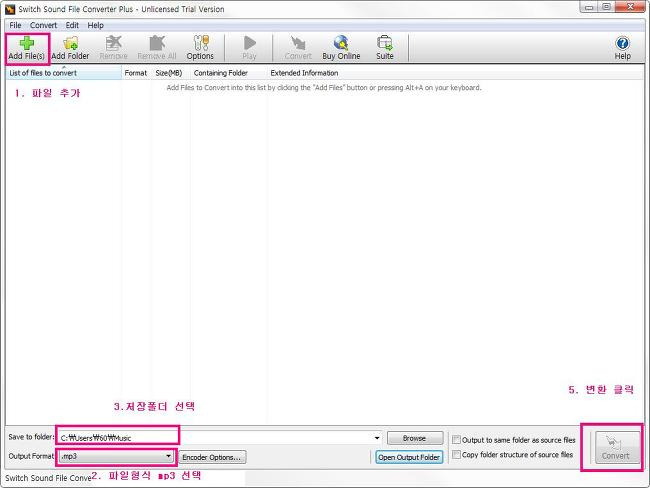Expand the Save to folder dropdown arrow
Screen dimensions: 650x488
(376, 438)
